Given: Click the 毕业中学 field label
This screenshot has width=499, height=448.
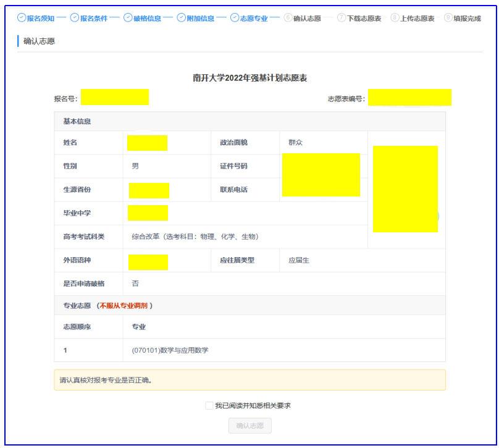Looking at the screenshot, I should point(77,213).
